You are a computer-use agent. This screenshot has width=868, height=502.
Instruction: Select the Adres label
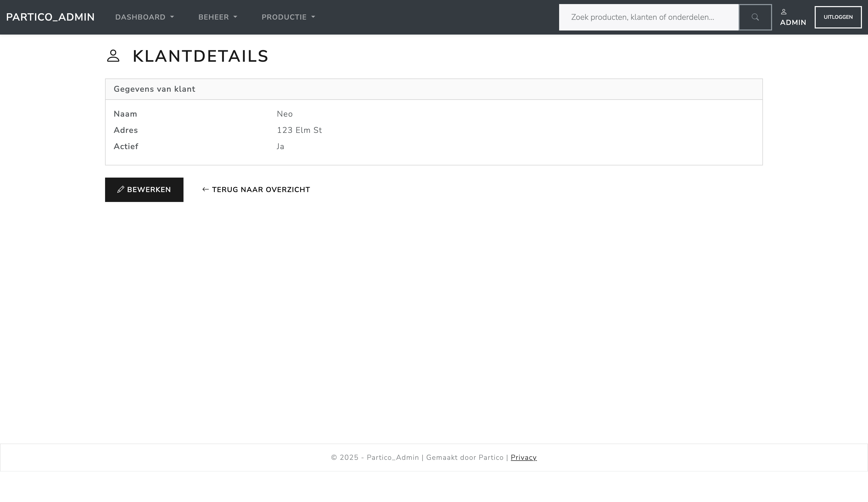[126, 130]
